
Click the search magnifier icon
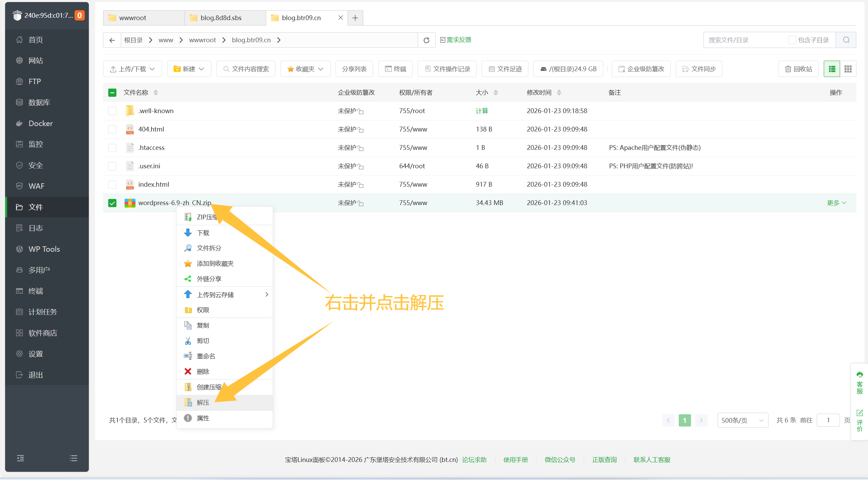click(847, 40)
